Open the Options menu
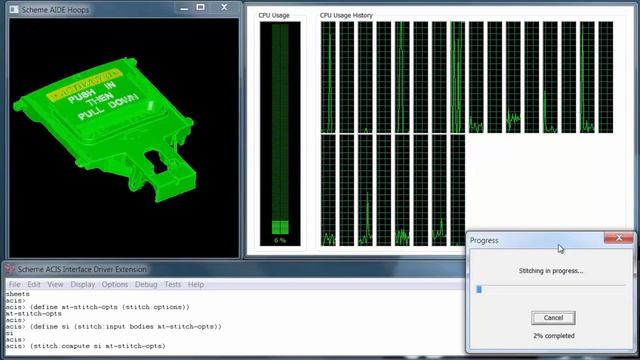 pos(115,284)
